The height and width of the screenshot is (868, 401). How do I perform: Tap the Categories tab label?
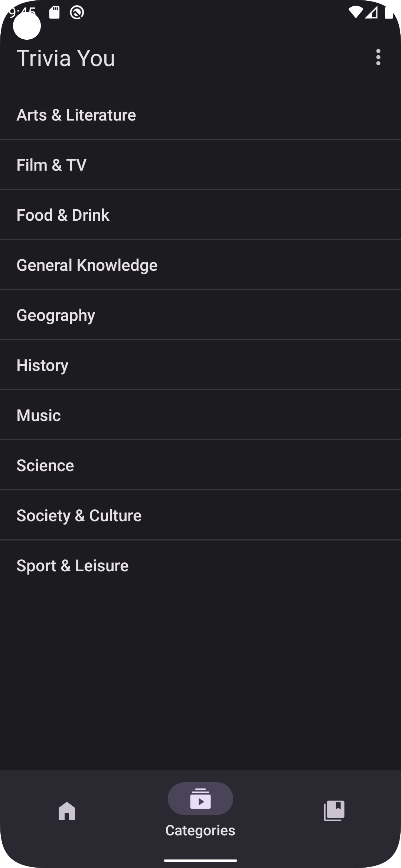pos(200,830)
